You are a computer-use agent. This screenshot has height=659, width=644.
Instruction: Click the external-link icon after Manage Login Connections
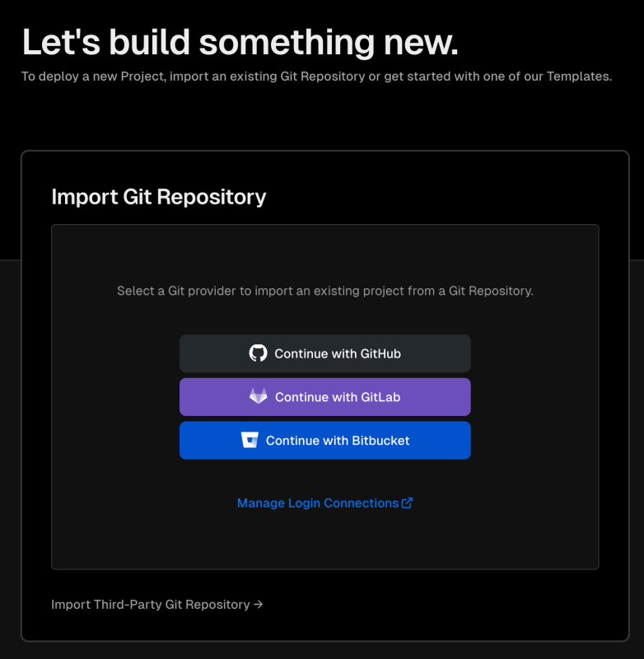tap(407, 503)
